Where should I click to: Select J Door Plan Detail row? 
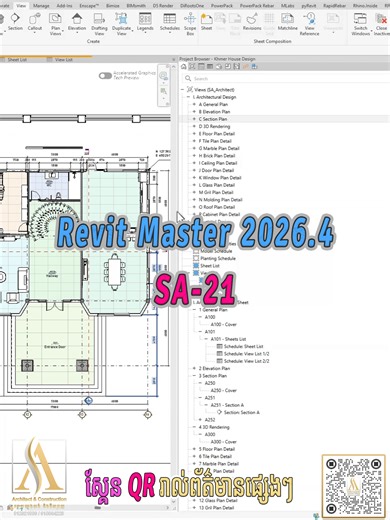(216, 170)
